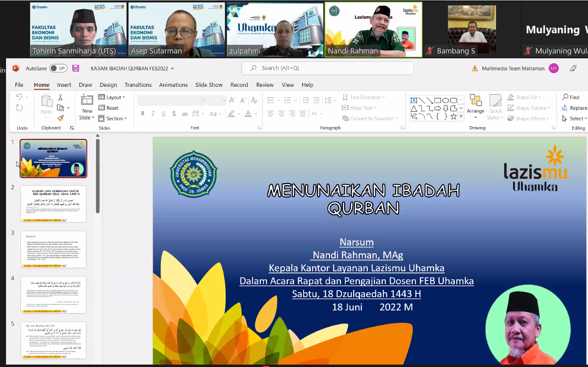588x367 pixels.
Task: Open the Slide Show tab
Action: click(208, 85)
